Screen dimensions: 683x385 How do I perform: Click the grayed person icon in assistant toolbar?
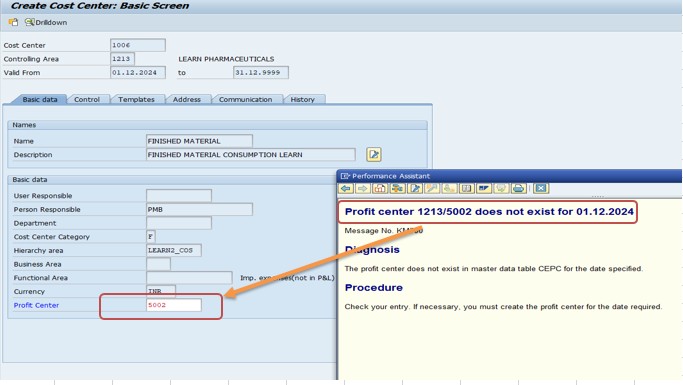[x=449, y=188]
